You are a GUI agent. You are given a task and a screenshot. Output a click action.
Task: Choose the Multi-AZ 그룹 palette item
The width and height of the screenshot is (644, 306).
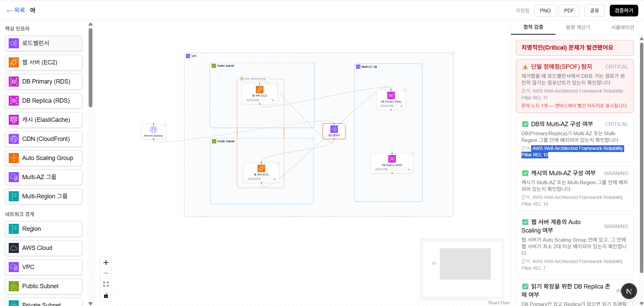click(44, 177)
